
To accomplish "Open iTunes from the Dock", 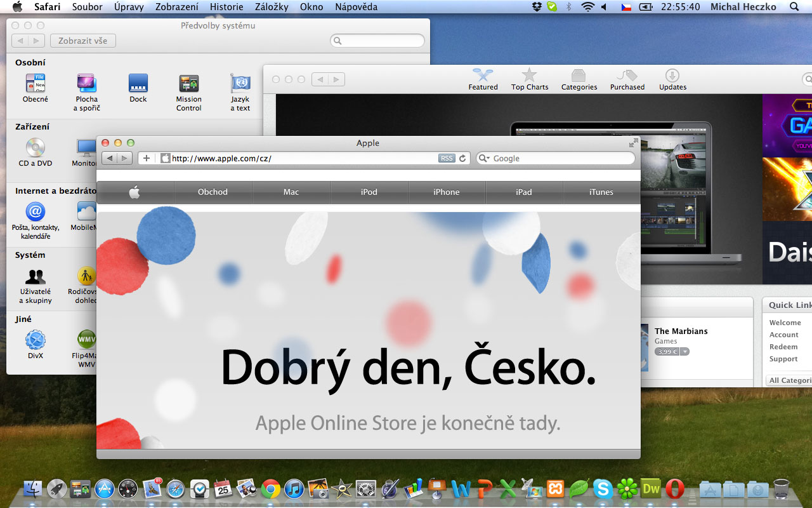I will pyautogui.click(x=294, y=489).
